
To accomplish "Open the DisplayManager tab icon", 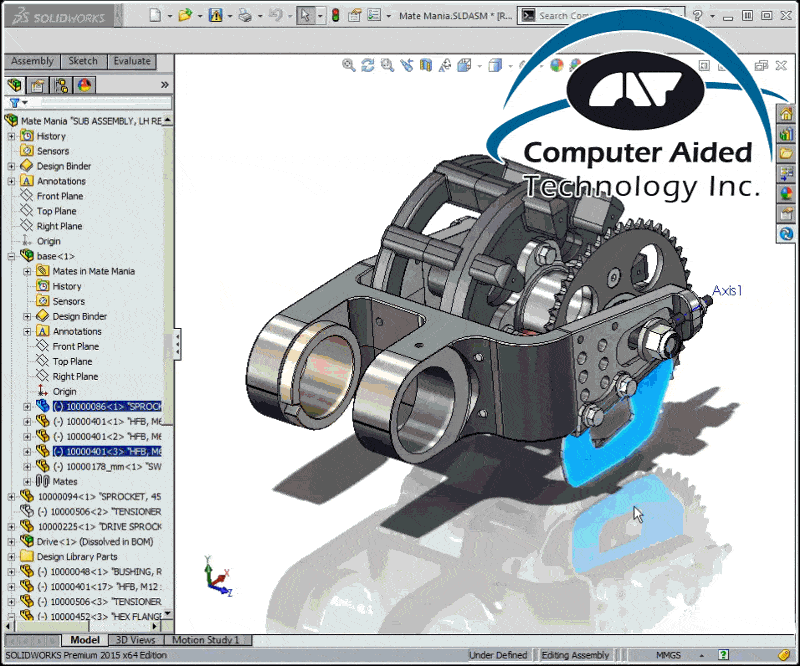I will click(x=85, y=85).
